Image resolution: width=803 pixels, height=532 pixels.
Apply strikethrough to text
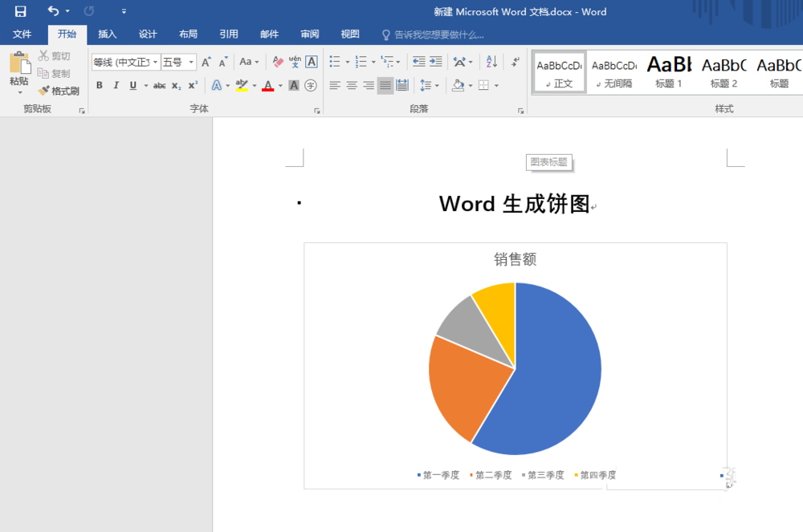(160, 85)
